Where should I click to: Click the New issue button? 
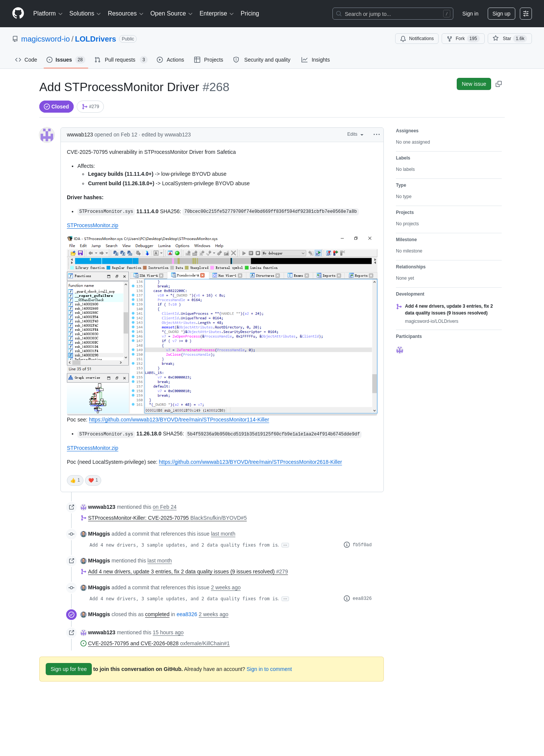tap(474, 84)
